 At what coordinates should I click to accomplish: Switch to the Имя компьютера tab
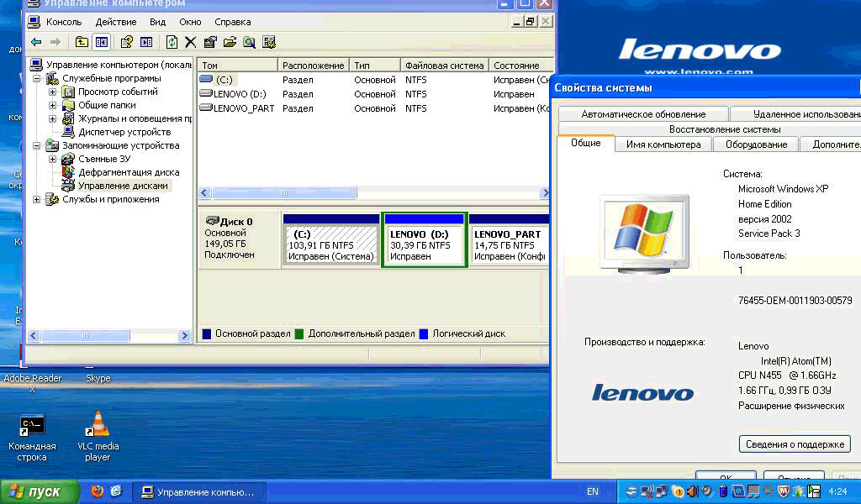click(x=663, y=144)
